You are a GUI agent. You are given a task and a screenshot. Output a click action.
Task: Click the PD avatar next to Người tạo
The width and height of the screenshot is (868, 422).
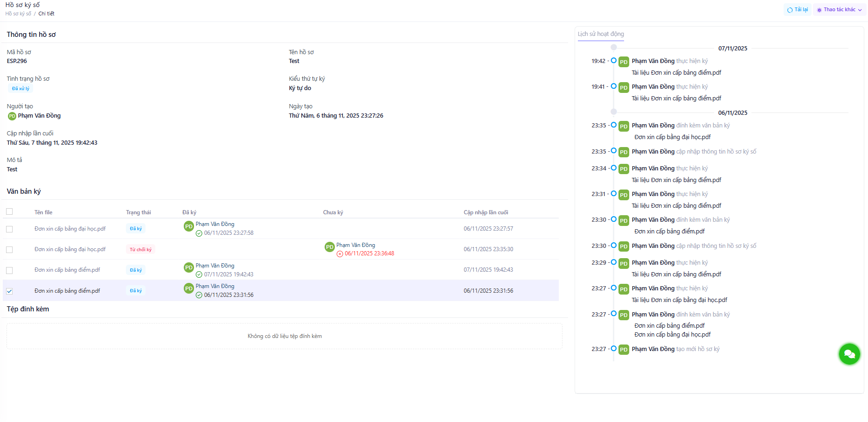(12, 116)
